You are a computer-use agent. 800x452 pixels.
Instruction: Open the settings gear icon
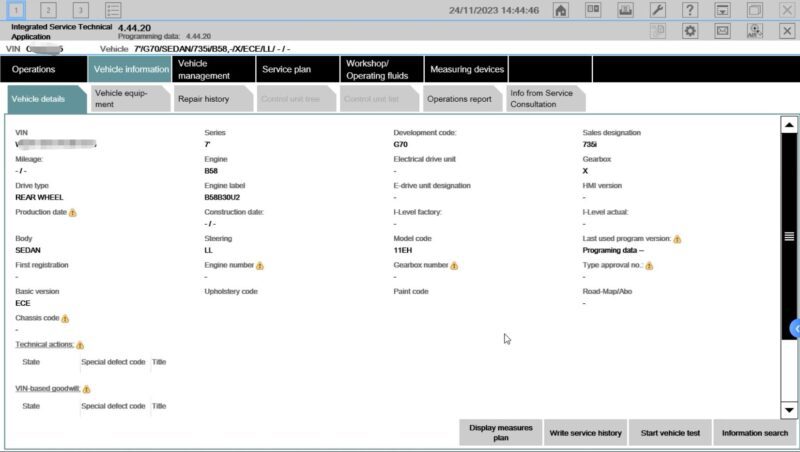(690, 31)
